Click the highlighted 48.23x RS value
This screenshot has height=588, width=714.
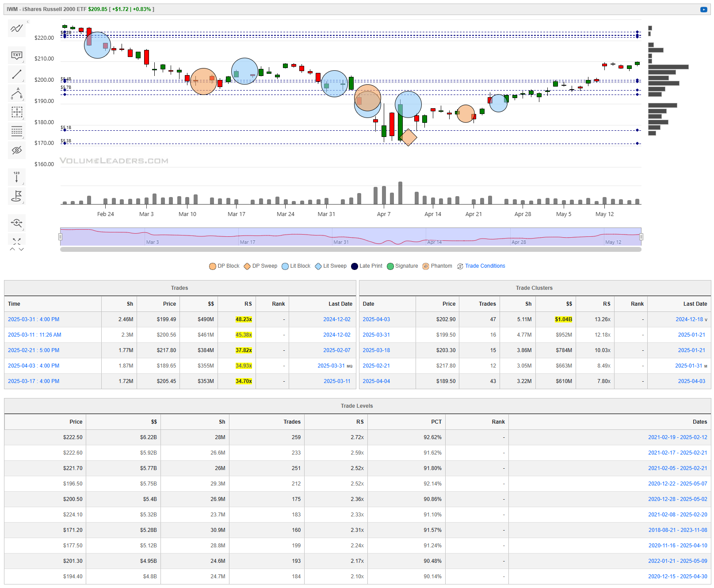pyautogui.click(x=244, y=319)
